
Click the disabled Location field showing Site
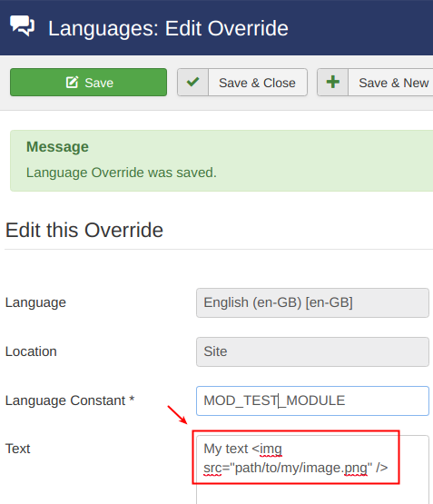coord(312,351)
